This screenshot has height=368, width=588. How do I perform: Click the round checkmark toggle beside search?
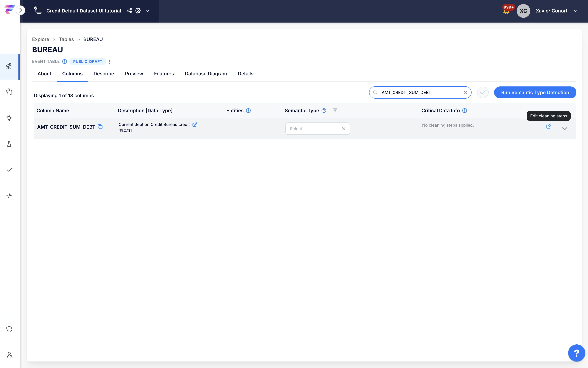(x=482, y=92)
